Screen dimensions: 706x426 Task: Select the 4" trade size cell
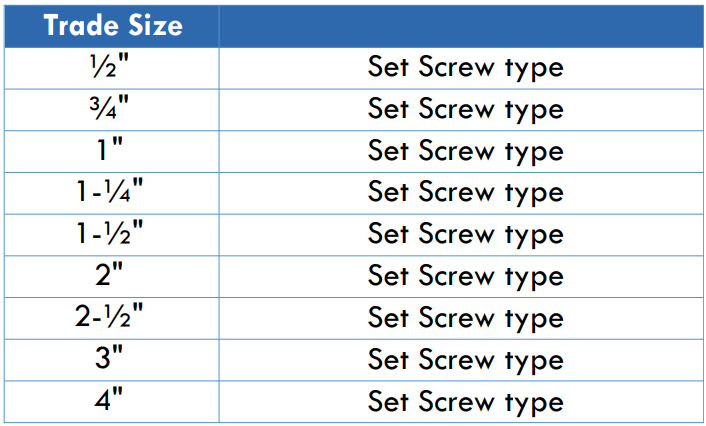(112, 402)
